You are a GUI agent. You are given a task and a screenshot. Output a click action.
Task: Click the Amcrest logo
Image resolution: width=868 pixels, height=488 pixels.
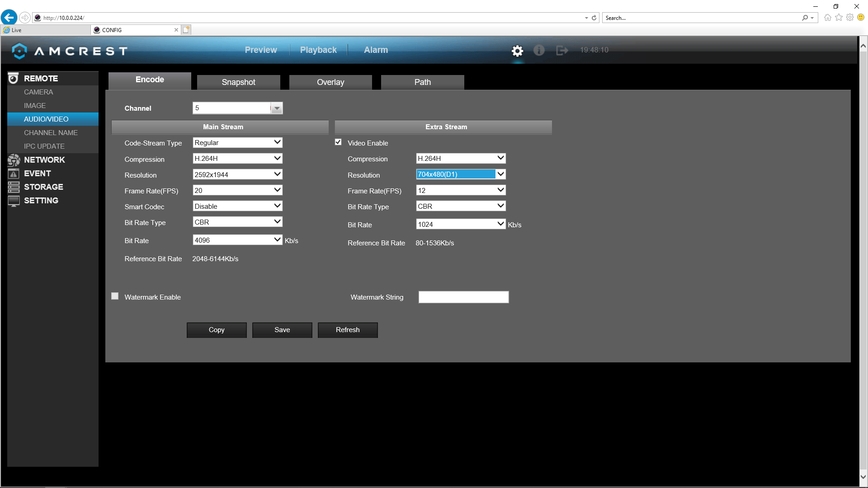[x=69, y=51]
